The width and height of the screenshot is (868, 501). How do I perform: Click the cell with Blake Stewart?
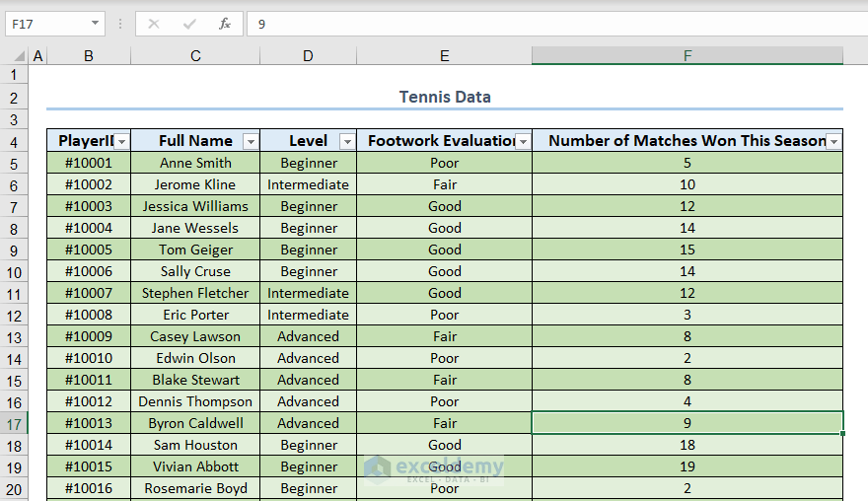[x=195, y=380]
